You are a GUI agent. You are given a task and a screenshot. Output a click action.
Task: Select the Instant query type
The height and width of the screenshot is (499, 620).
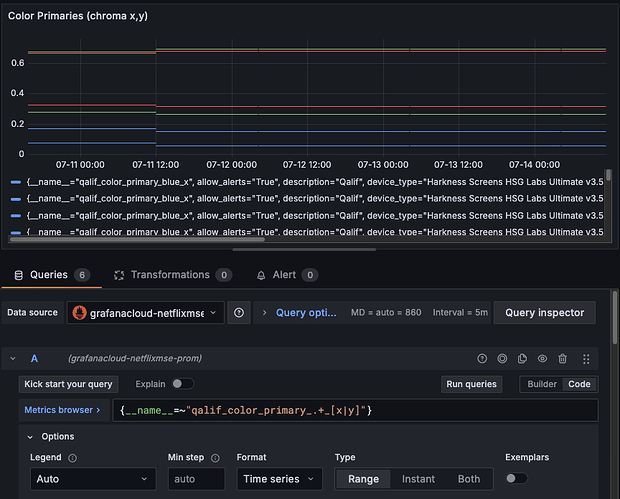418,479
